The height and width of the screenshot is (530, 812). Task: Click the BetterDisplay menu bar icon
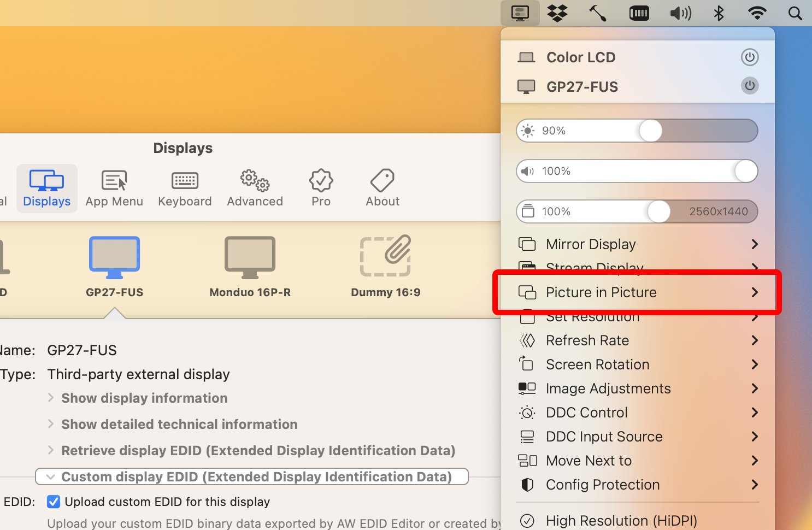click(520, 13)
